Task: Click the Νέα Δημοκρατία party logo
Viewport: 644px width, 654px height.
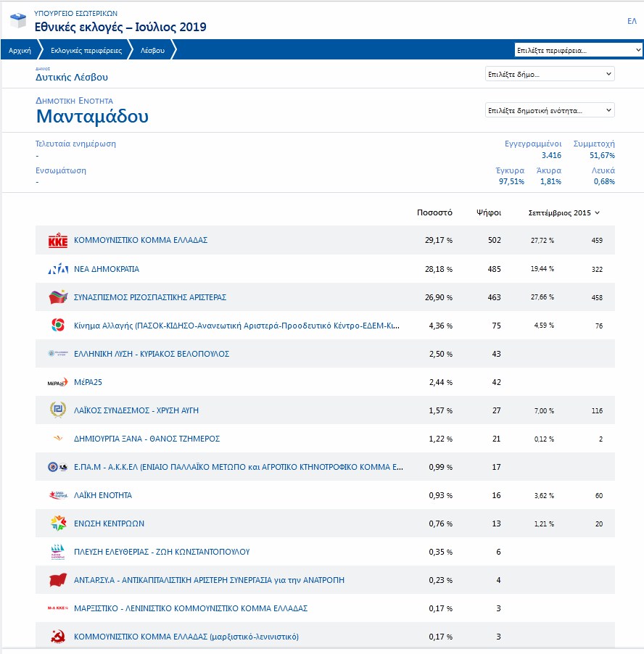Action: click(x=57, y=269)
